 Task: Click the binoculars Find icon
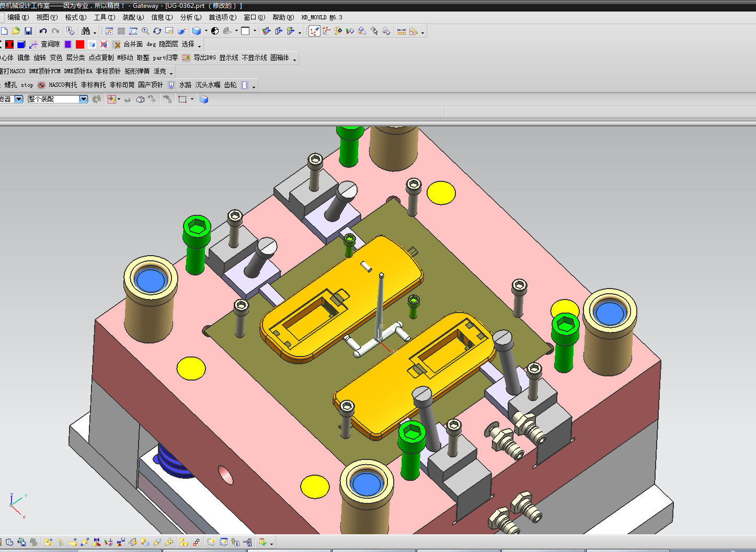pos(86,31)
